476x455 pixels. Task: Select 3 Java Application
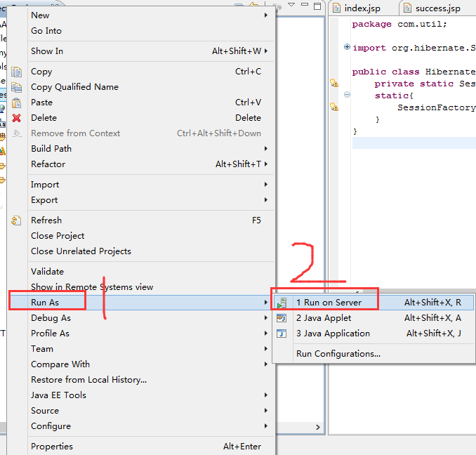click(373, 334)
